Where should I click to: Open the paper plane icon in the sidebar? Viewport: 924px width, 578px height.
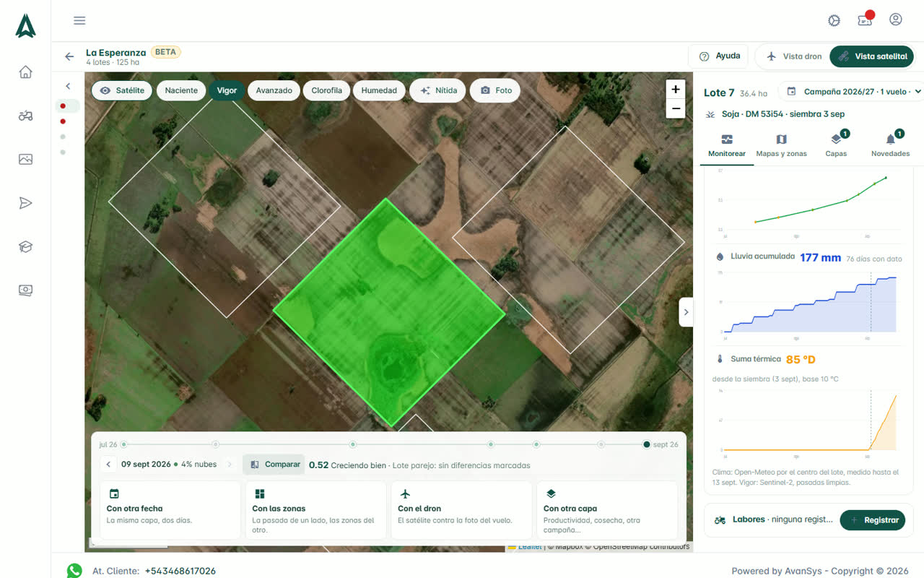click(x=26, y=203)
